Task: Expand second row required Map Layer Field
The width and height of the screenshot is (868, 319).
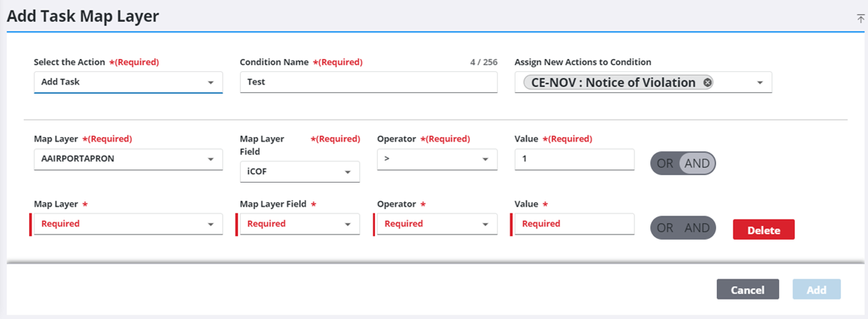Action: tap(299, 224)
